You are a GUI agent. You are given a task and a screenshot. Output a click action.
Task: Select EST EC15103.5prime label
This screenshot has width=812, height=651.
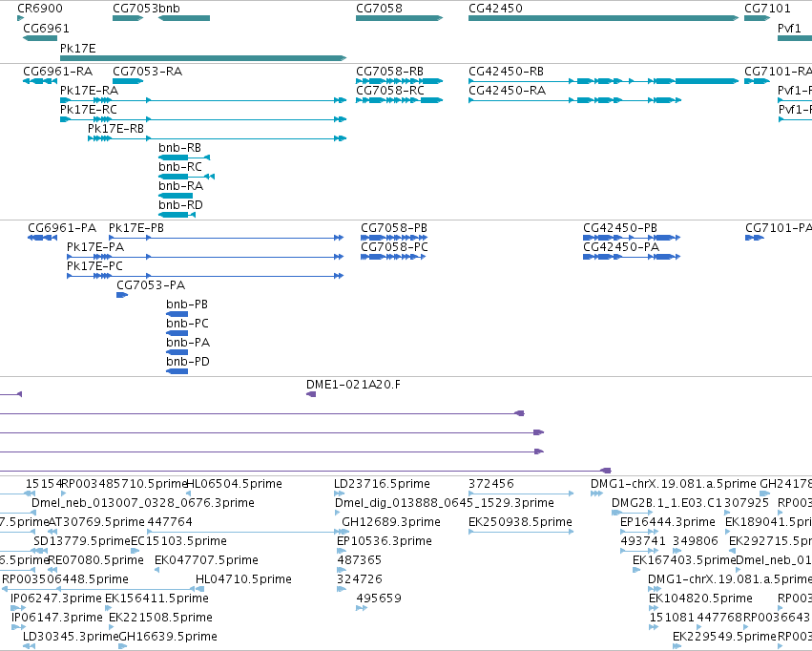(179, 541)
